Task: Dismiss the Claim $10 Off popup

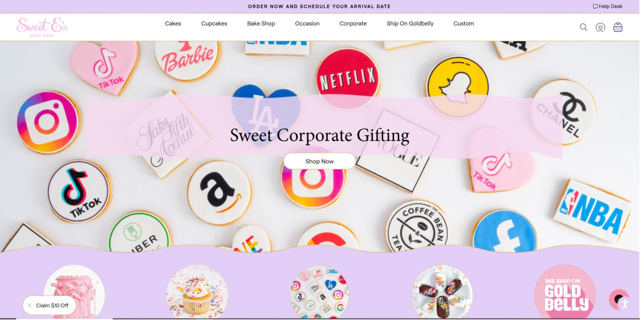Action: pyautogui.click(x=30, y=305)
